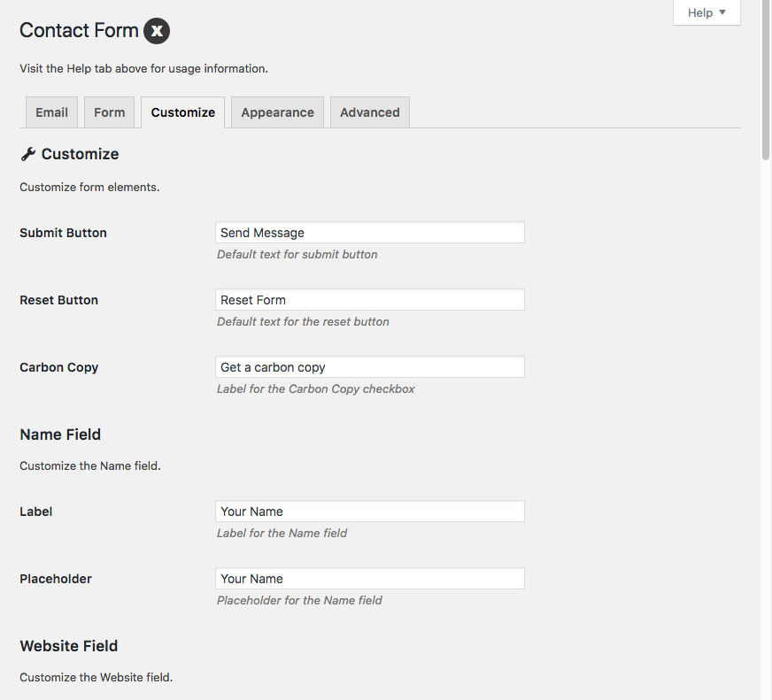This screenshot has width=772, height=700.
Task: Click the Submit Button field label
Action: (x=63, y=233)
